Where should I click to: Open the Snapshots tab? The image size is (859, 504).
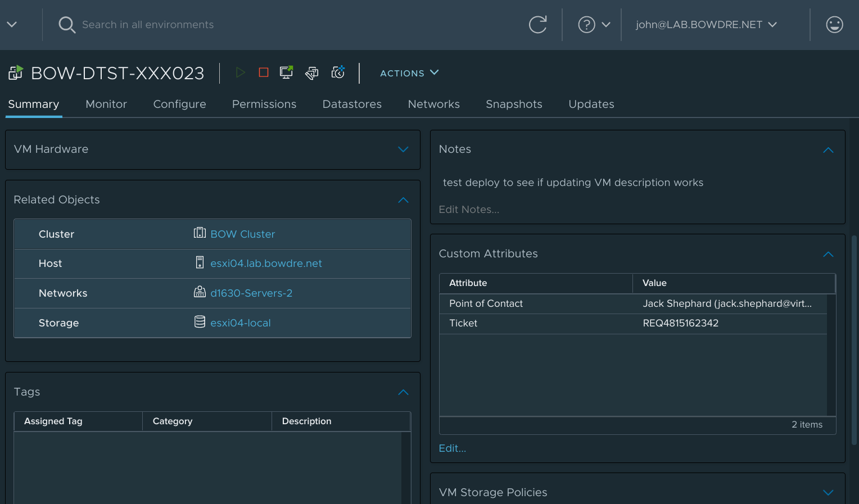(x=514, y=105)
